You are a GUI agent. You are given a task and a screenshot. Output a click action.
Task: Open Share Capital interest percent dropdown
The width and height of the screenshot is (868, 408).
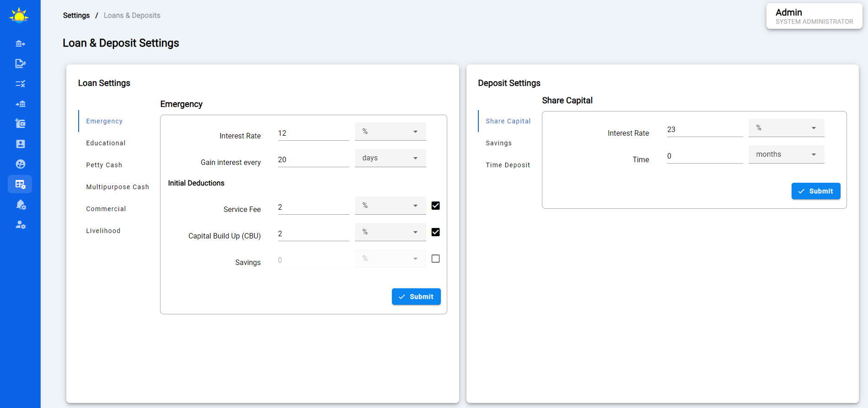787,128
